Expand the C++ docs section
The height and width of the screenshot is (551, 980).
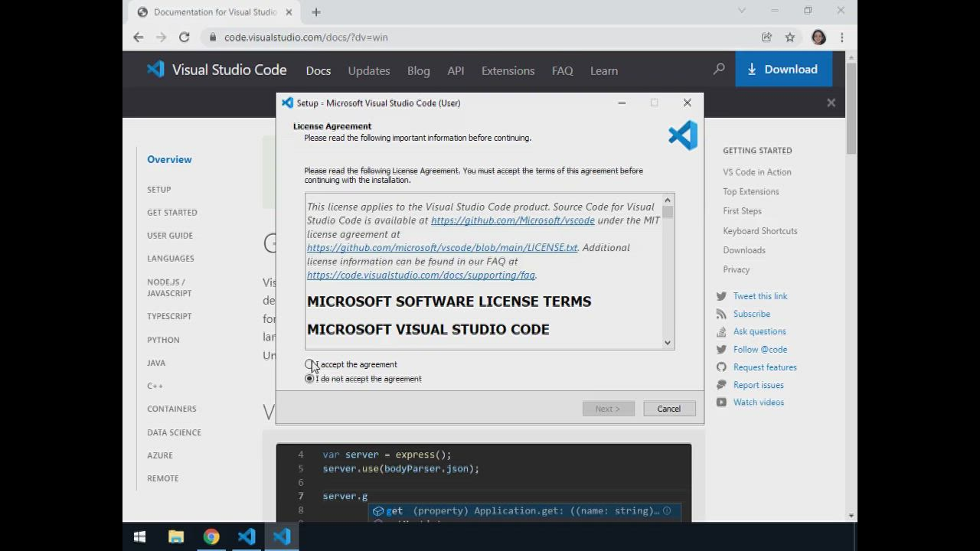click(155, 386)
